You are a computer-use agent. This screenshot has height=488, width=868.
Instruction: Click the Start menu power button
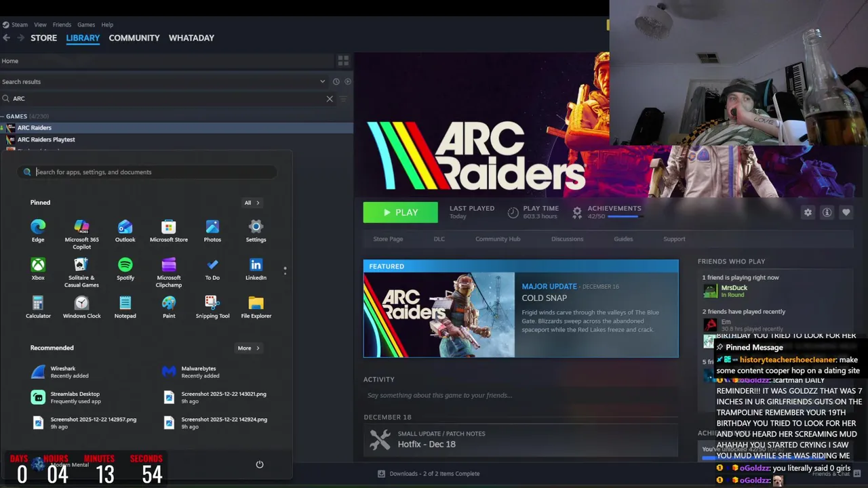tap(259, 464)
